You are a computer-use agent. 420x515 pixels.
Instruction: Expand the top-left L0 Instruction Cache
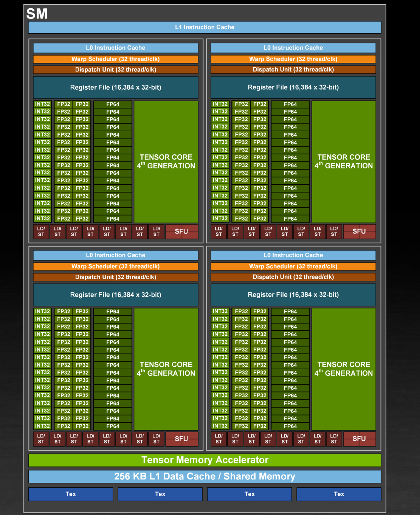(x=116, y=48)
